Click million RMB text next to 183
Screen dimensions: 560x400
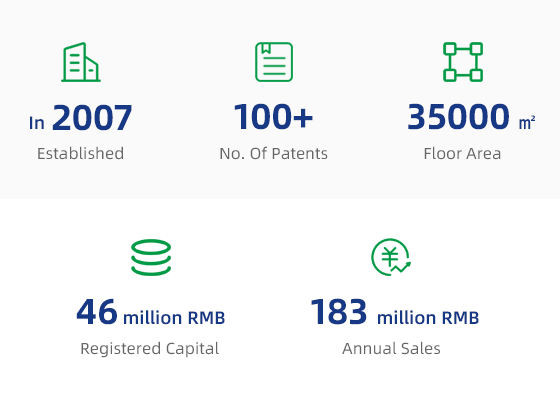(428, 318)
